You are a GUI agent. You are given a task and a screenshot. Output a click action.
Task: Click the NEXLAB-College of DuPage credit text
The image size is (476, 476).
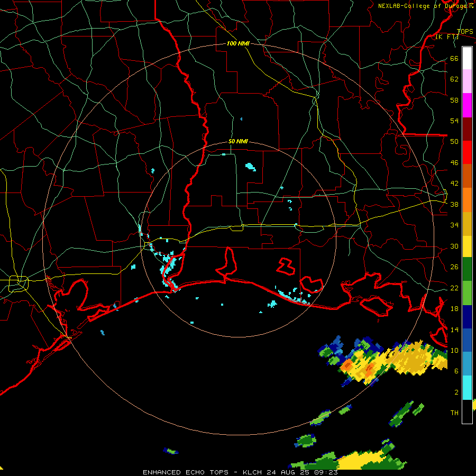(426, 6)
